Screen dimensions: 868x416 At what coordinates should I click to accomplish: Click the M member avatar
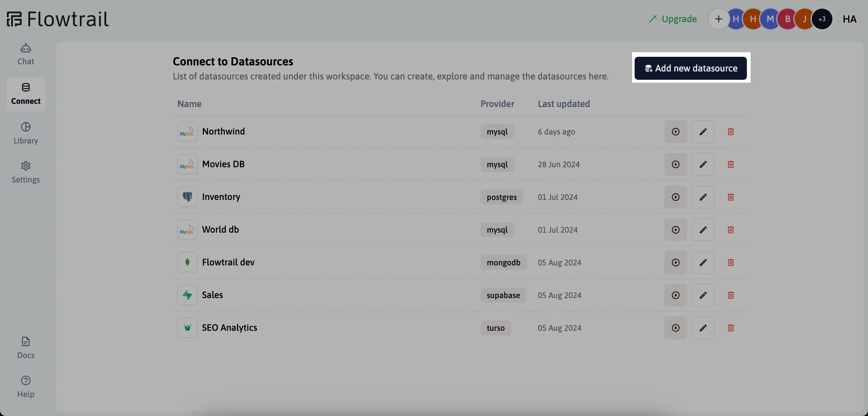click(x=770, y=19)
